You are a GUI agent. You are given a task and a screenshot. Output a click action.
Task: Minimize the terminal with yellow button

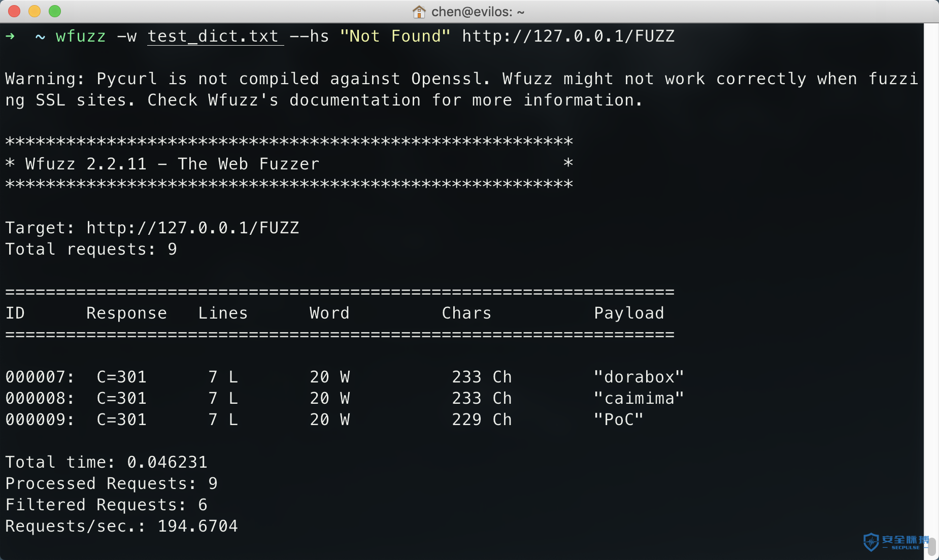[35, 11]
